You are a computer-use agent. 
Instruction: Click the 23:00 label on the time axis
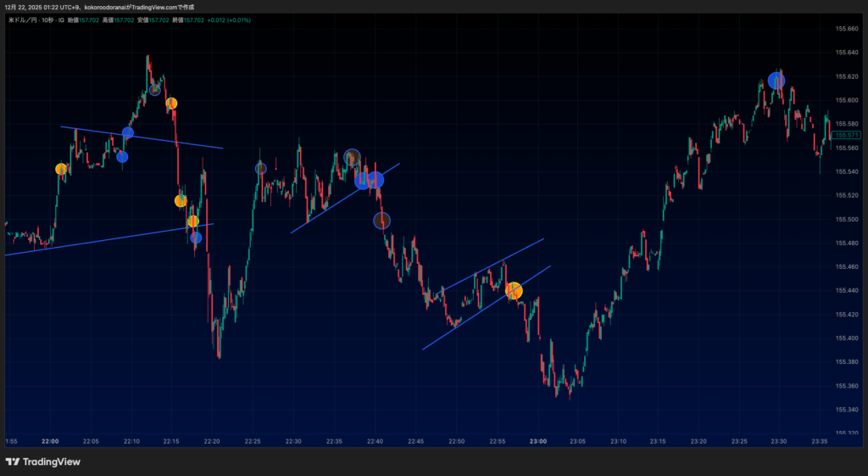(537, 441)
